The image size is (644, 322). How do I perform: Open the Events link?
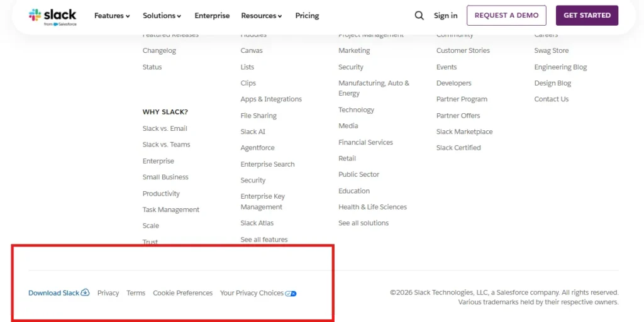pos(447,67)
